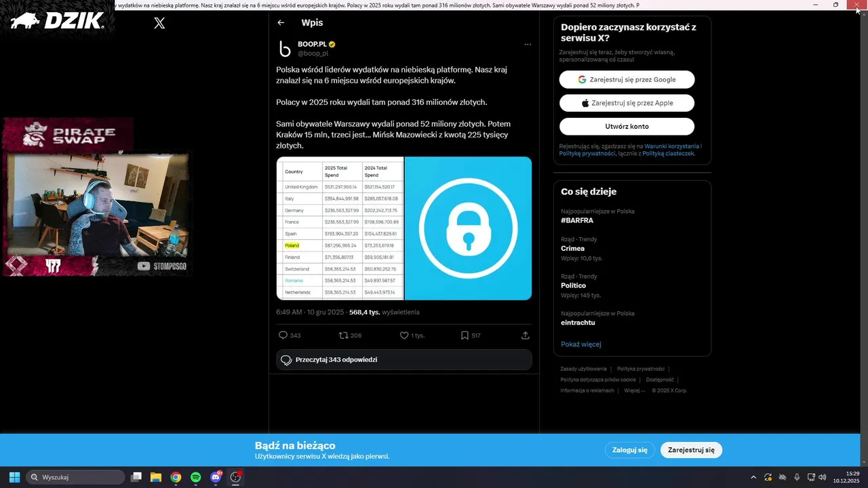Click the Zaloguj się button
Viewport: 868px width, 488px height.
pos(630,450)
